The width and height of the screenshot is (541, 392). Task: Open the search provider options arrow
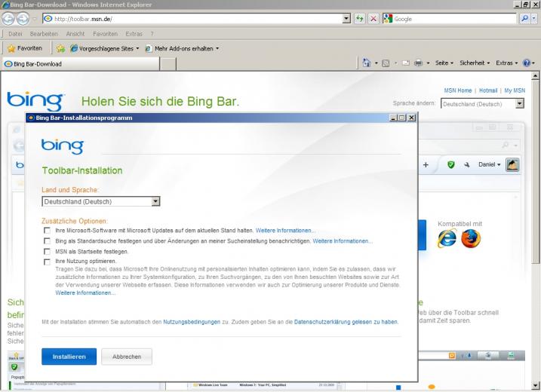tap(534, 19)
